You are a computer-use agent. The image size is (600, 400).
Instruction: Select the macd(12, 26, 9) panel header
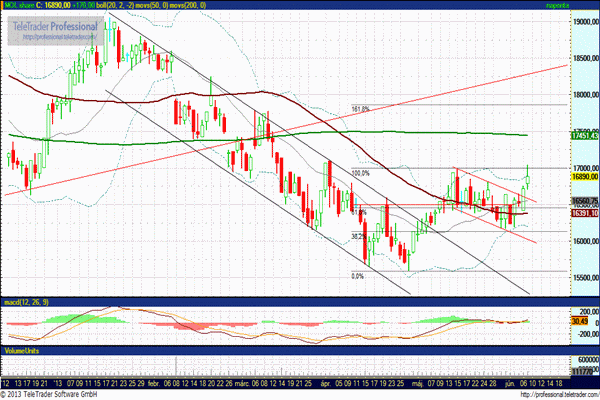pos(27,300)
